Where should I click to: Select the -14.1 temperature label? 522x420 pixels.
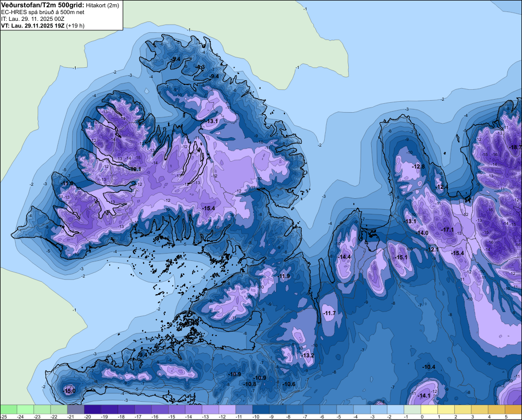point(424,395)
